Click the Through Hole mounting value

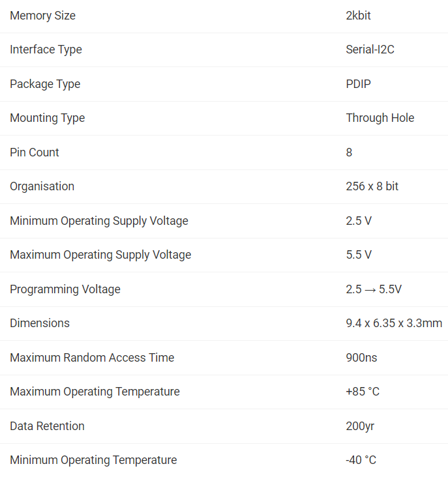[x=380, y=118]
